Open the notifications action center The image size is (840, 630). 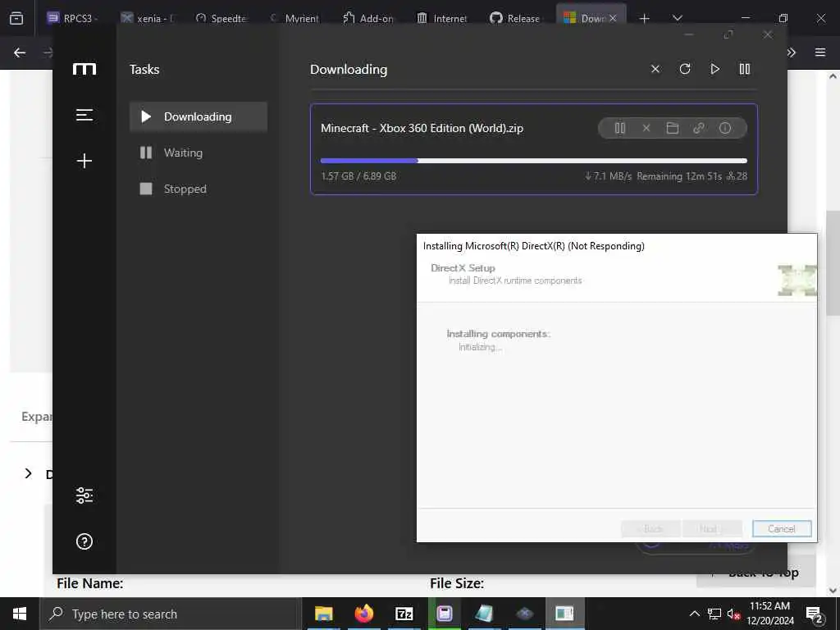pyautogui.click(x=814, y=614)
